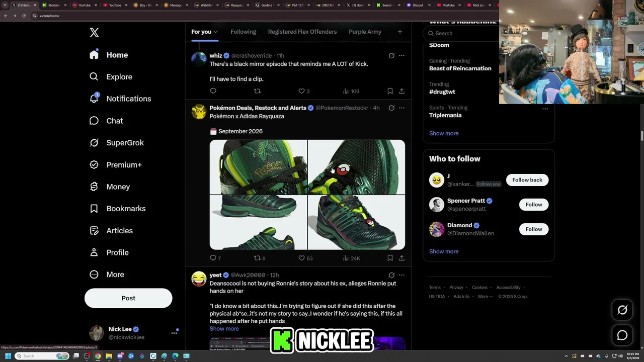The image size is (644, 362).
Task: Show more Who to follow suggestions
Action: coord(444,251)
